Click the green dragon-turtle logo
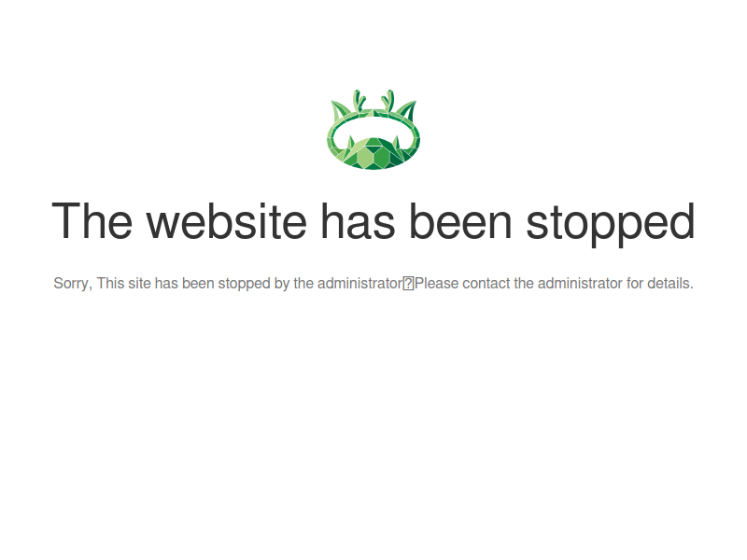 (x=373, y=130)
